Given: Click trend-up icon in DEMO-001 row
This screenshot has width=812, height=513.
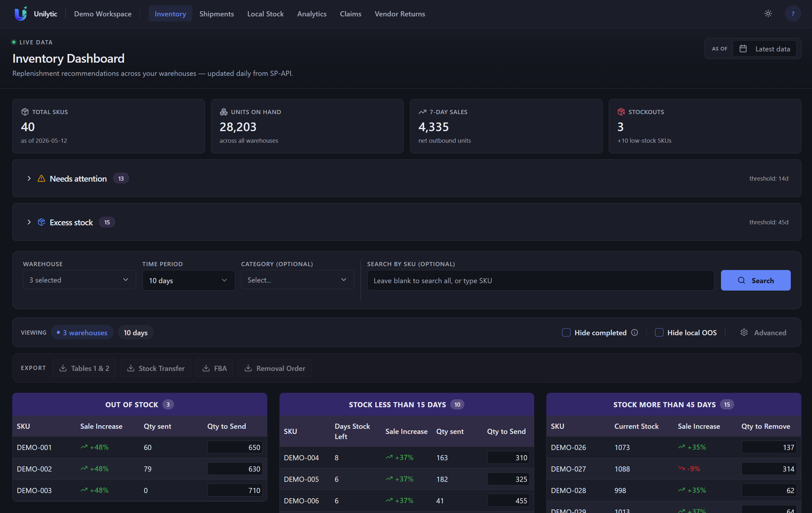Looking at the screenshot, I should (84, 447).
